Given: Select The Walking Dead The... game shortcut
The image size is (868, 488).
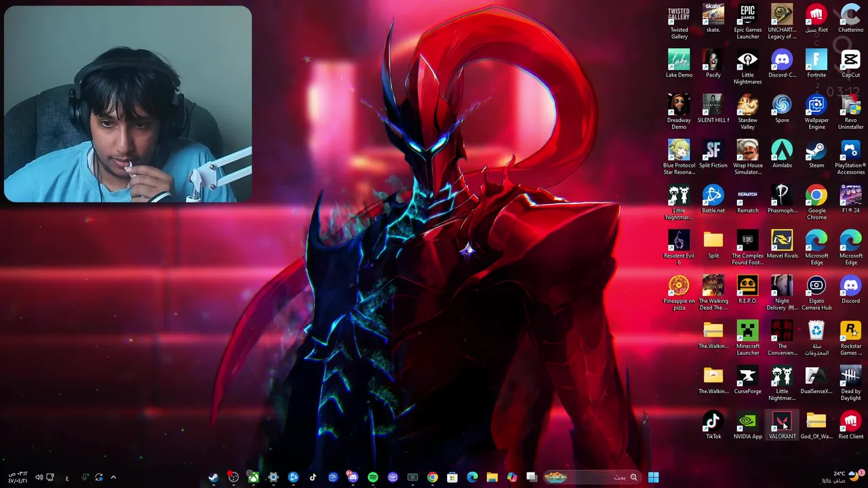Looking at the screenshot, I should [713, 293].
